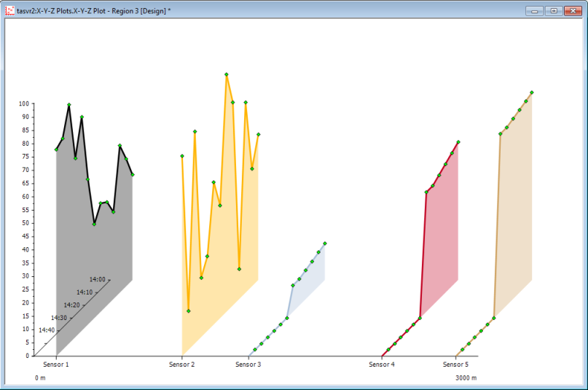Maximize the X-Y-Z Plot window

pyautogui.click(x=553, y=11)
